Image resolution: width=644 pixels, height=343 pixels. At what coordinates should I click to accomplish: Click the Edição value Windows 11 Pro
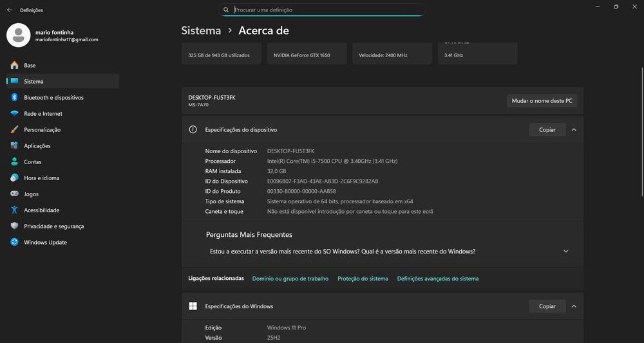287,328
